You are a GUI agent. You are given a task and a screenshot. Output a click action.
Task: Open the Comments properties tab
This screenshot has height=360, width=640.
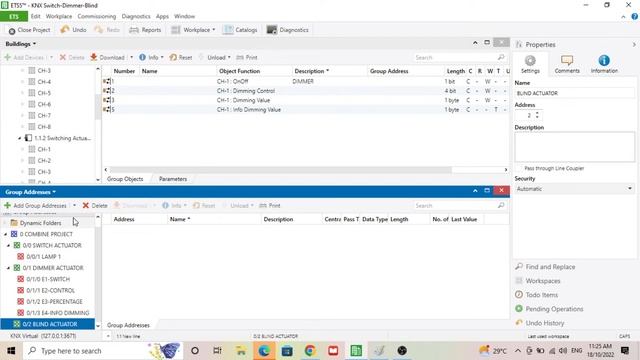[567, 64]
